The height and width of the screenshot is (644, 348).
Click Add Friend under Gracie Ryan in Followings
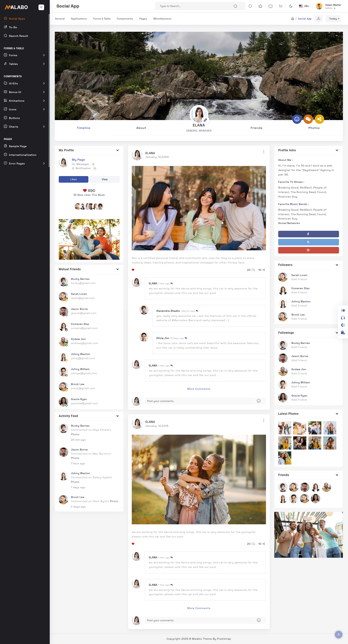(x=299, y=400)
